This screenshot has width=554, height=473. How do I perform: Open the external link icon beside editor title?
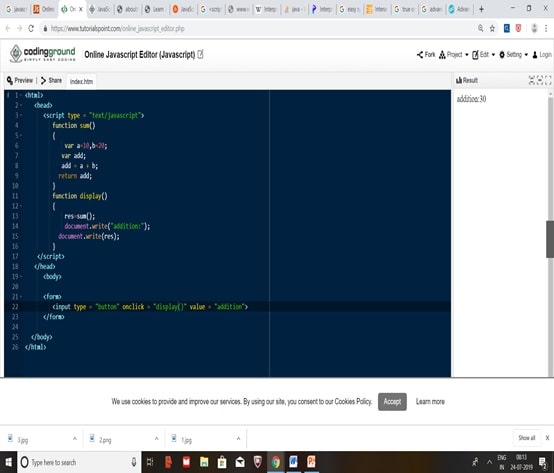[200, 54]
